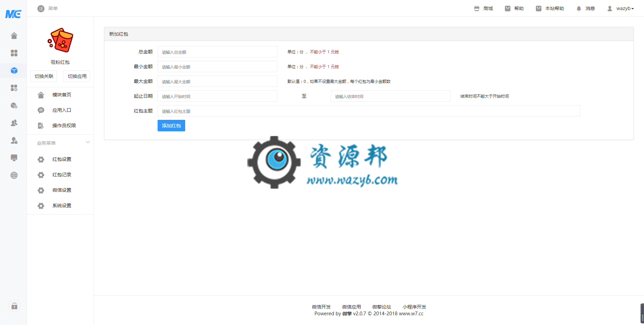The height and width of the screenshot is (325, 644).
Task: Click the monitor icon in left rail
Action: 14,158
